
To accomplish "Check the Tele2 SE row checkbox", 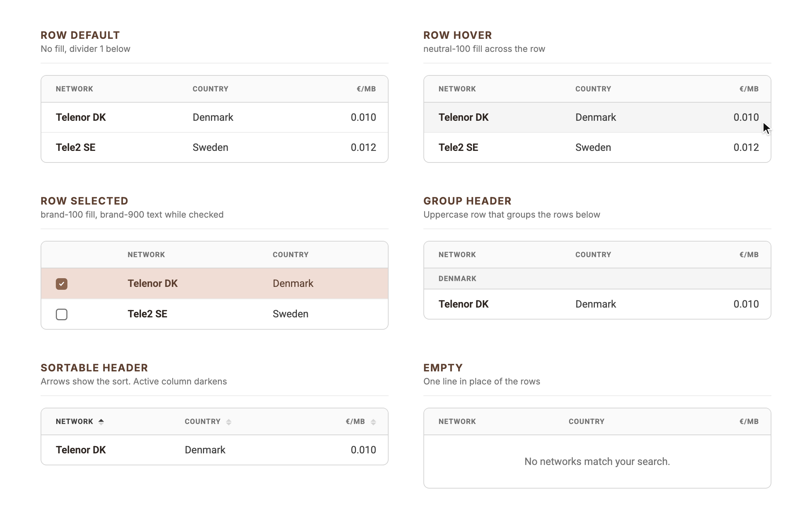I will [62, 314].
